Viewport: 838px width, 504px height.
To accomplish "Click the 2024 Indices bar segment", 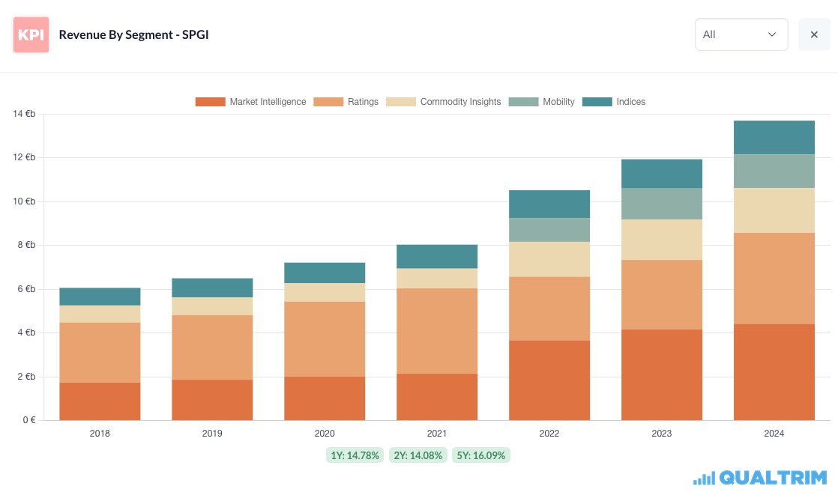I will pos(774,138).
